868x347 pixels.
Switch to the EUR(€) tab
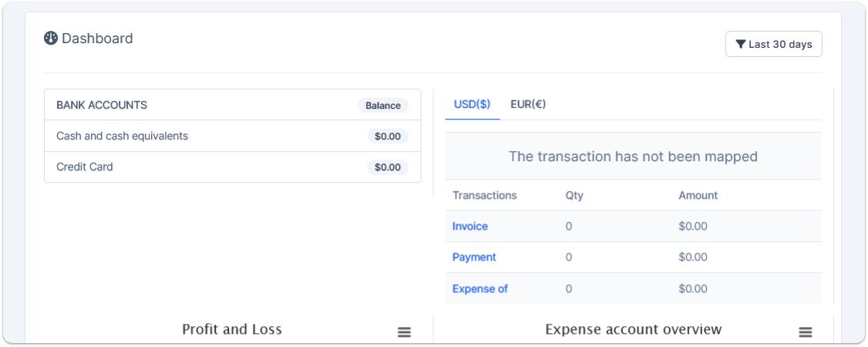click(528, 104)
